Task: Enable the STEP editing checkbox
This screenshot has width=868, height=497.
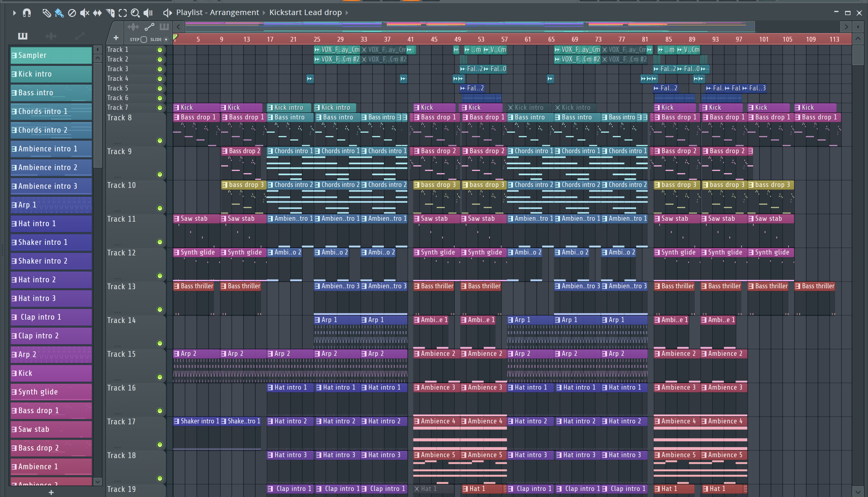Action: [x=144, y=40]
